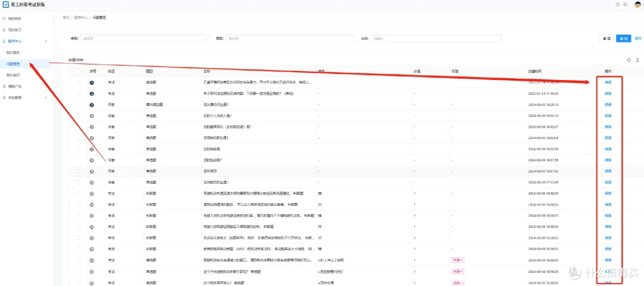
Task: Open the help question-mark icon in header
Action: (x=617, y=5)
